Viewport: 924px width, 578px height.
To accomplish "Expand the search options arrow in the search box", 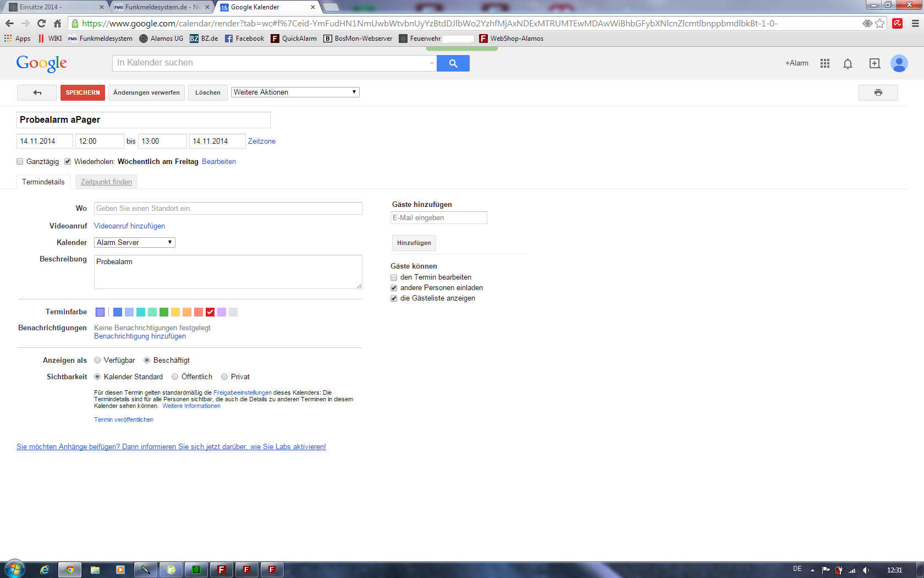I will [x=432, y=63].
